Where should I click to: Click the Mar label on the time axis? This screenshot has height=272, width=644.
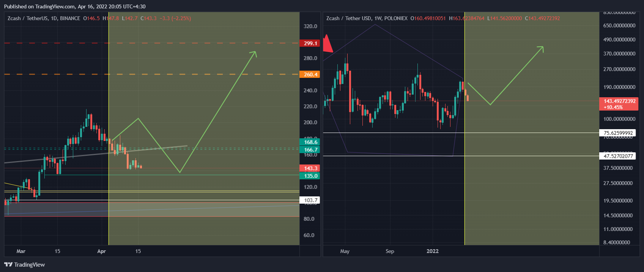[x=21, y=251]
